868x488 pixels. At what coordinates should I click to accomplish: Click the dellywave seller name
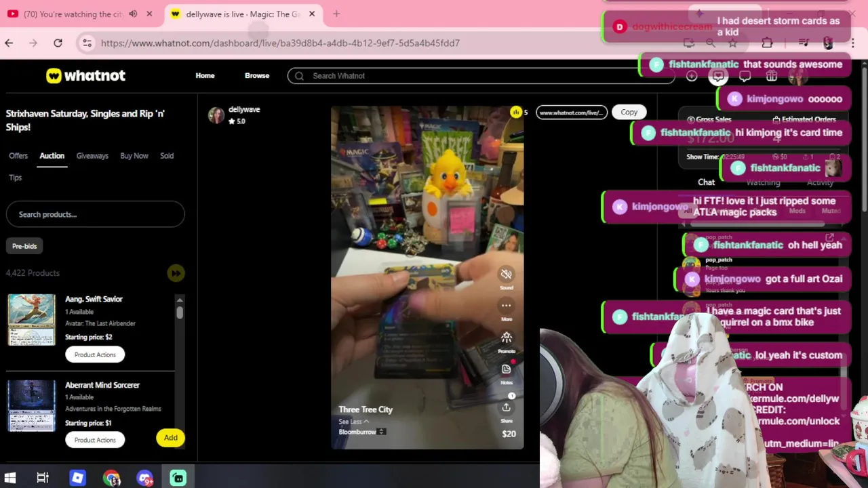[x=244, y=109]
